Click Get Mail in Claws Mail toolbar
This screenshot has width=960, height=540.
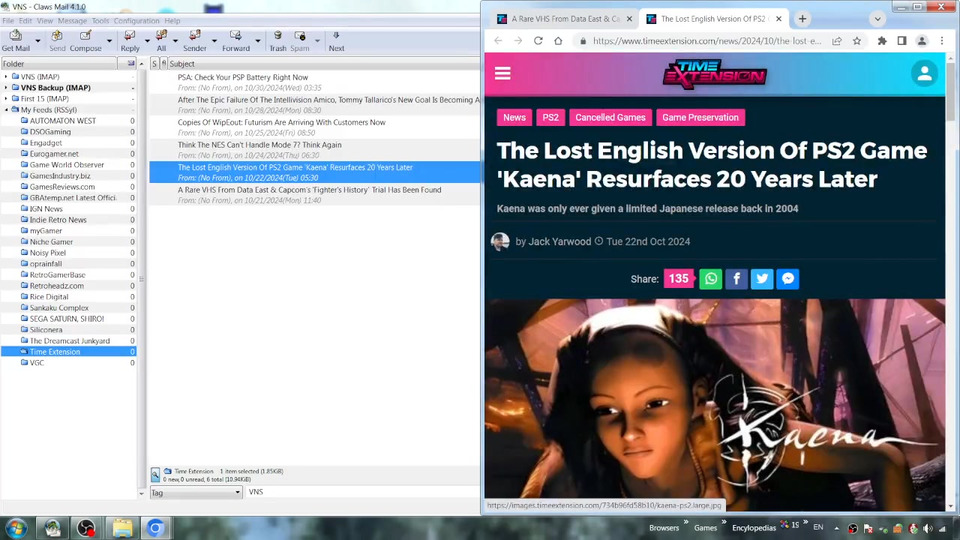16,41
